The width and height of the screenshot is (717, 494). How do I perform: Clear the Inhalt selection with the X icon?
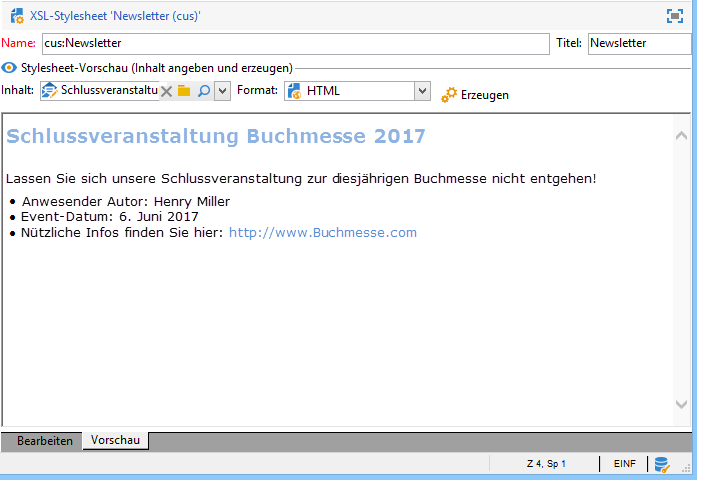click(x=166, y=91)
